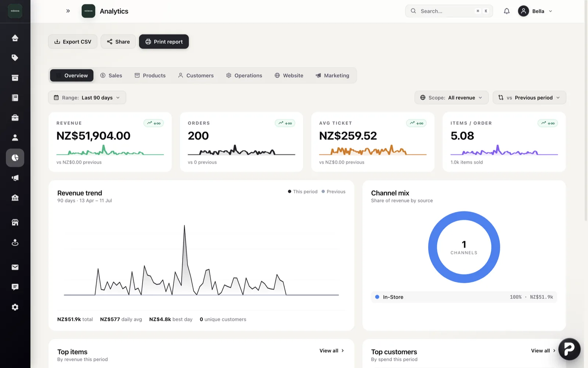Click the trend badge on the Orders card
588x368 pixels.
point(285,123)
